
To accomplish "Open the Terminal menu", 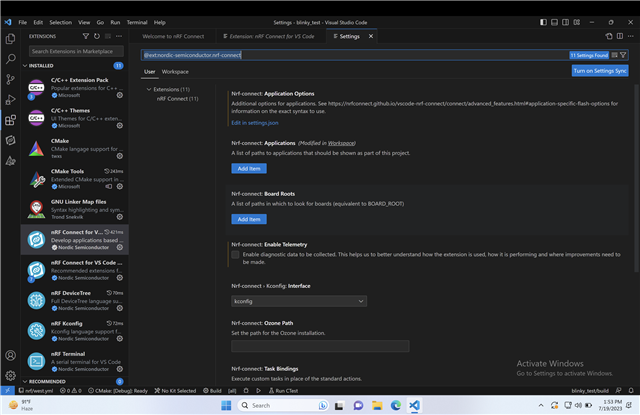I will (x=137, y=22).
